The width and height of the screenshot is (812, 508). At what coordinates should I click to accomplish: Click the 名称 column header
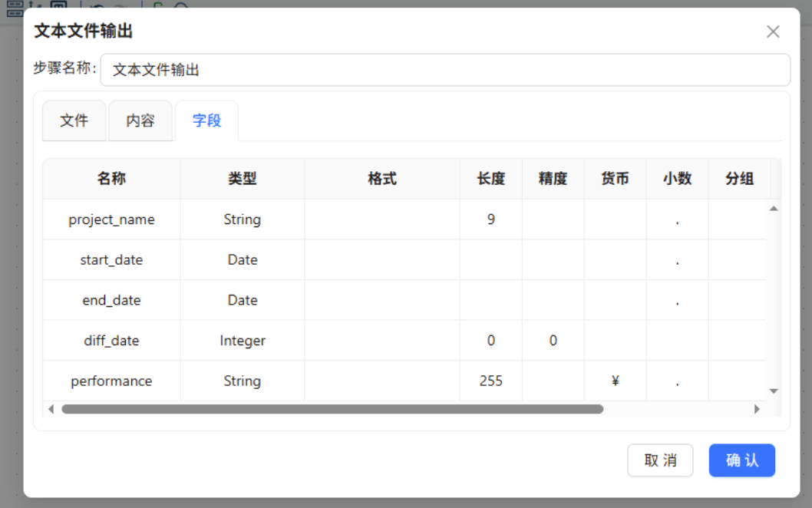coord(111,179)
